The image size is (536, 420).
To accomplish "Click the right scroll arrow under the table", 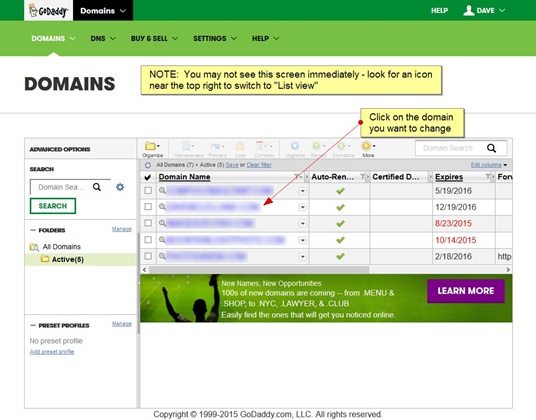I will 508,270.
